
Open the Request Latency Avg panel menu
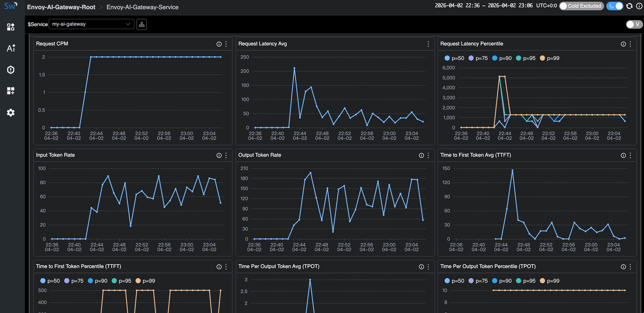pyautogui.click(x=428, y=44)
